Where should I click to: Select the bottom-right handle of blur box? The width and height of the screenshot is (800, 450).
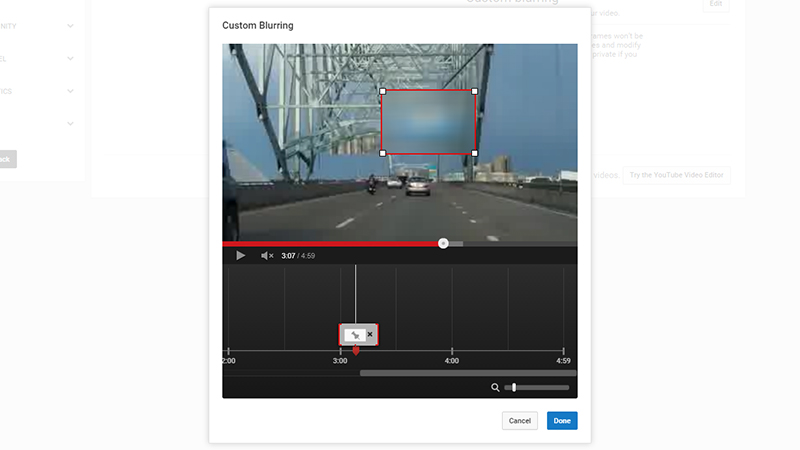[474, 153]
